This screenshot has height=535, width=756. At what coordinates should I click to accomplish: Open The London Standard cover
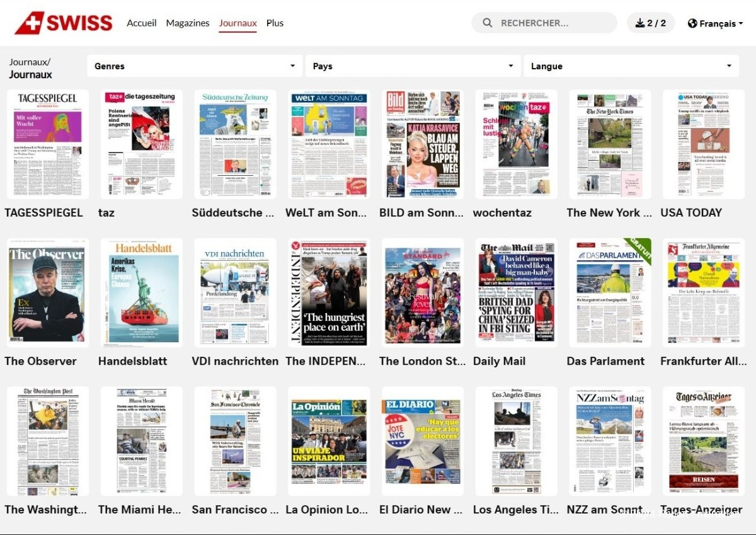[423, 293]
